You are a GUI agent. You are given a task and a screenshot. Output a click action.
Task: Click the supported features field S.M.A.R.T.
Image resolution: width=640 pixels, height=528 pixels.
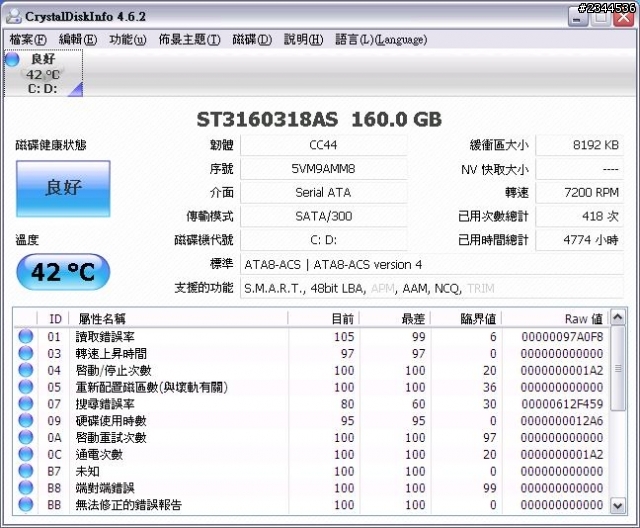coord(432,288)
